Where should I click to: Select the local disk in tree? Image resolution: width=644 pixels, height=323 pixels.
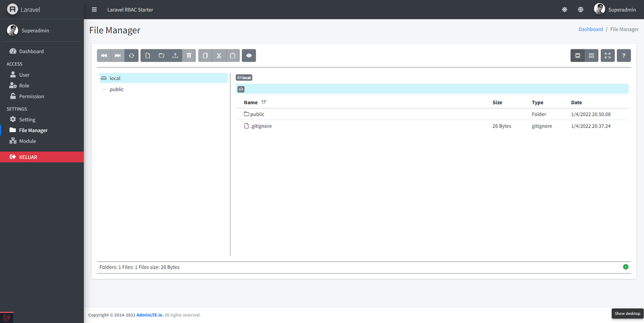click(164, 78)
